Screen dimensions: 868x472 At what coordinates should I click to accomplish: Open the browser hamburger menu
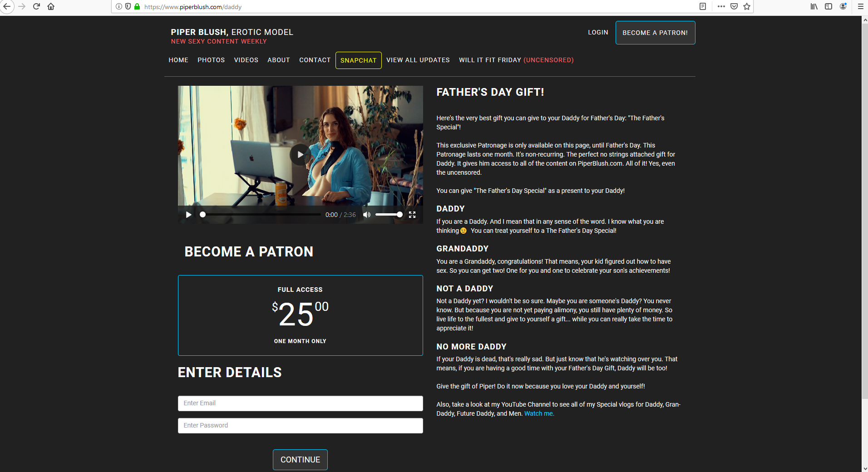tap(860, 6)
